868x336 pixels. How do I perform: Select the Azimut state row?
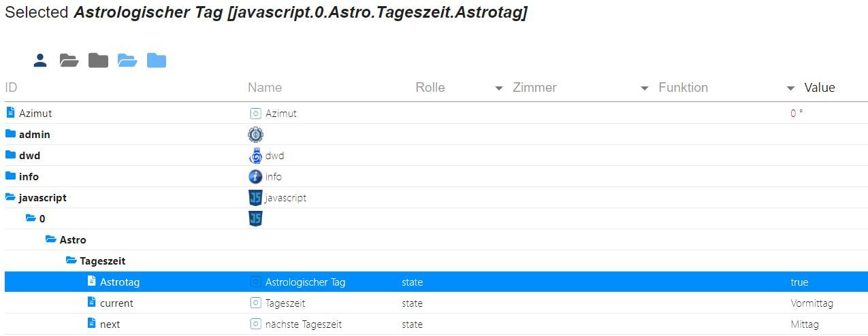[35, 114]
